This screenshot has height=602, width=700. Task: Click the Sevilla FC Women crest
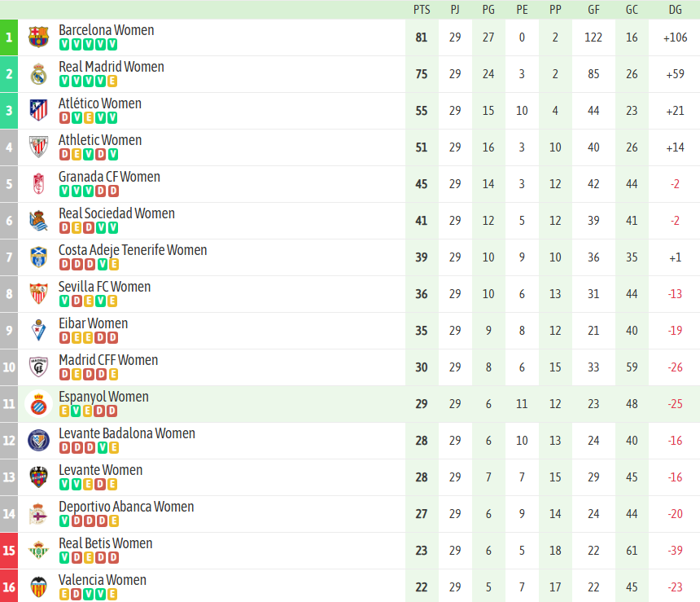click(38, 294)
